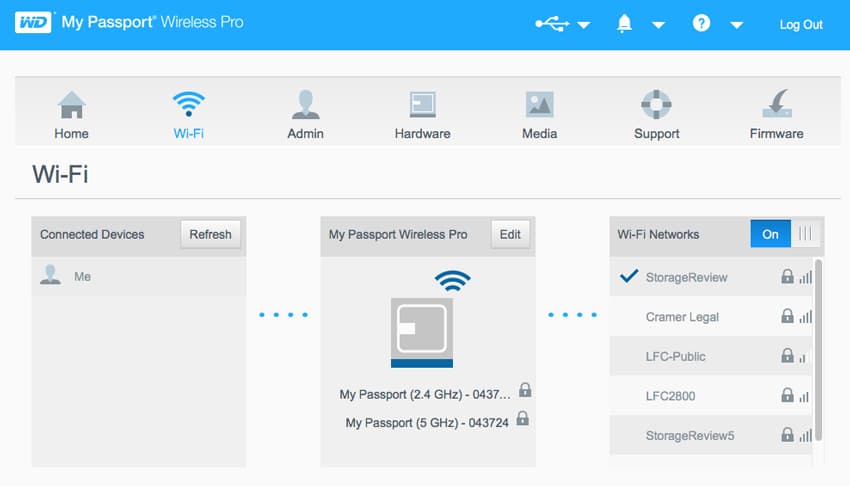Viewport: 850px width, 486px height.
Task: Click the WD logo in the header
Action: click(33, 22)
